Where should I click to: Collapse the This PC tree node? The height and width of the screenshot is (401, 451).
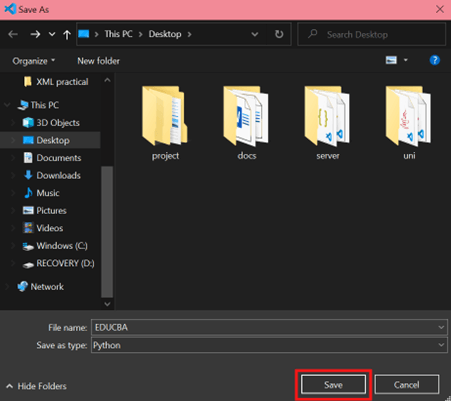click(x=7, y=105)
